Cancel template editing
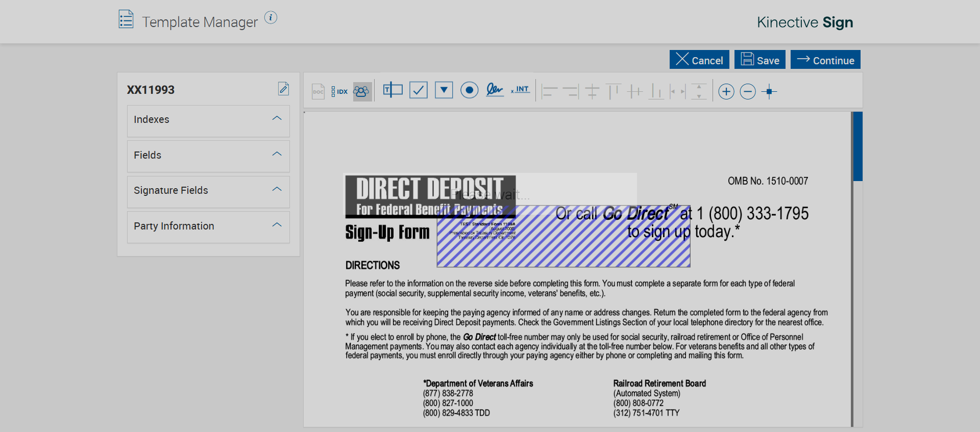Image resolution: width=980 pixels, height=432 pixels. click(x=699, y=59)
